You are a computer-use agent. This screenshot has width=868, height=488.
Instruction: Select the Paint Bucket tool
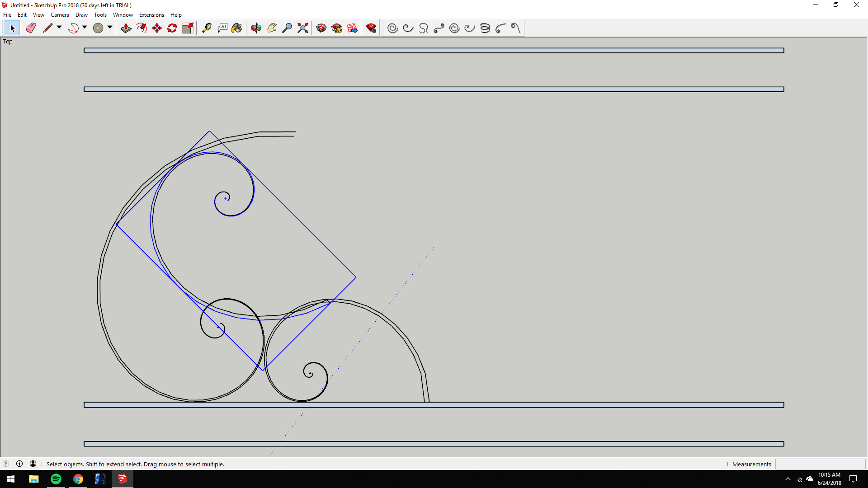(x=236, y=28)
